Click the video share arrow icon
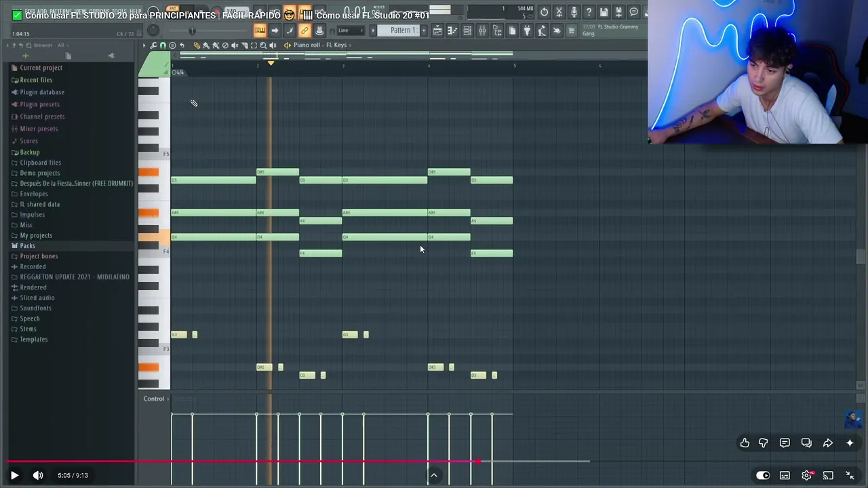Image resolution: width=868 pixels, height=488 pixels. tap(828, 443)
